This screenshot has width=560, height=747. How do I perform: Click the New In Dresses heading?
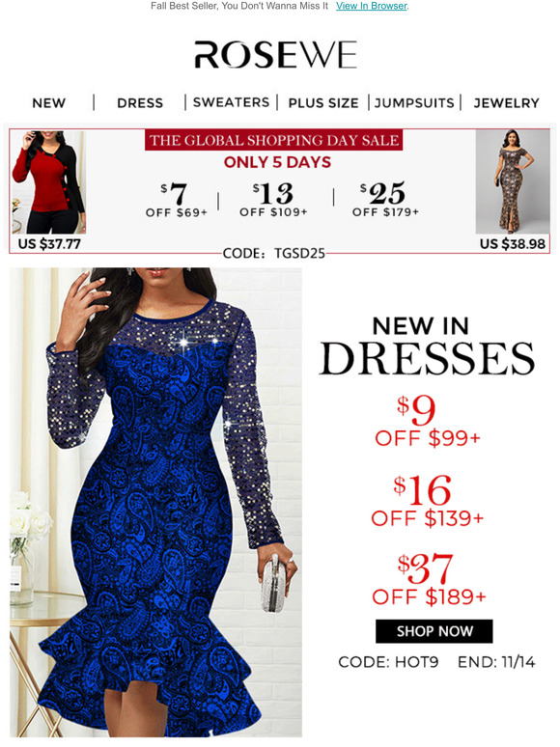(x=427, y=346)
